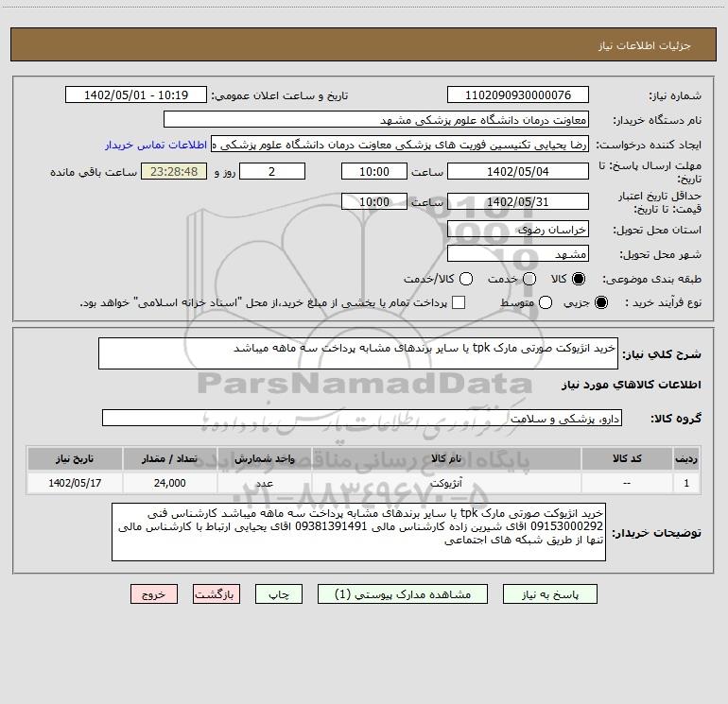Click the شرح کلی نیاز description box
Image resolution: width=728 pixels, height=704 pixels.
358,353
